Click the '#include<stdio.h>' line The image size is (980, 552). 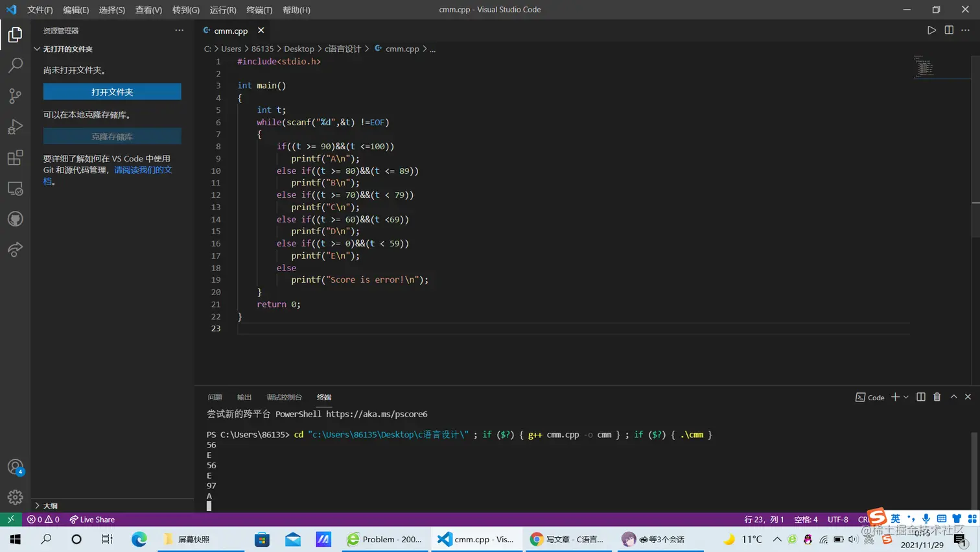pyautogui.click(x=279, y=62)
